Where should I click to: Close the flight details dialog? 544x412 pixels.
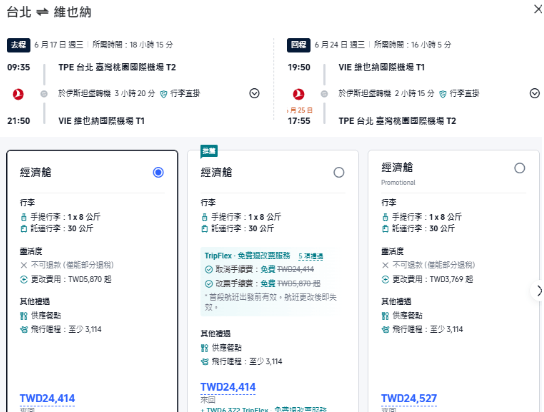538,9
